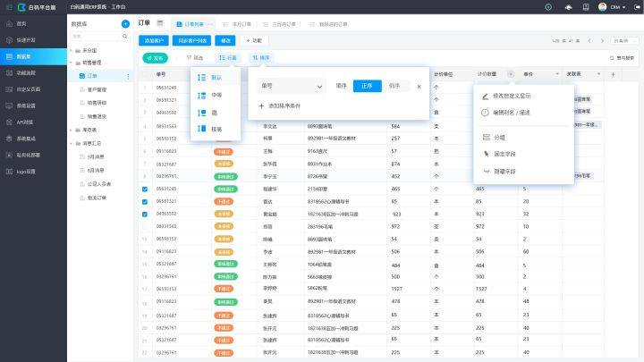The width and height of the screenshot is (644, 362).
Task: Collapse the 销售管理 folder in tree
Action: 71,63
